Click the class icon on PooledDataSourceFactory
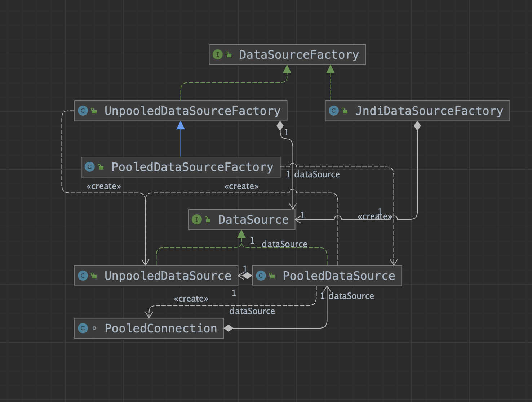532x402 pixels. (x=90, y=167)
